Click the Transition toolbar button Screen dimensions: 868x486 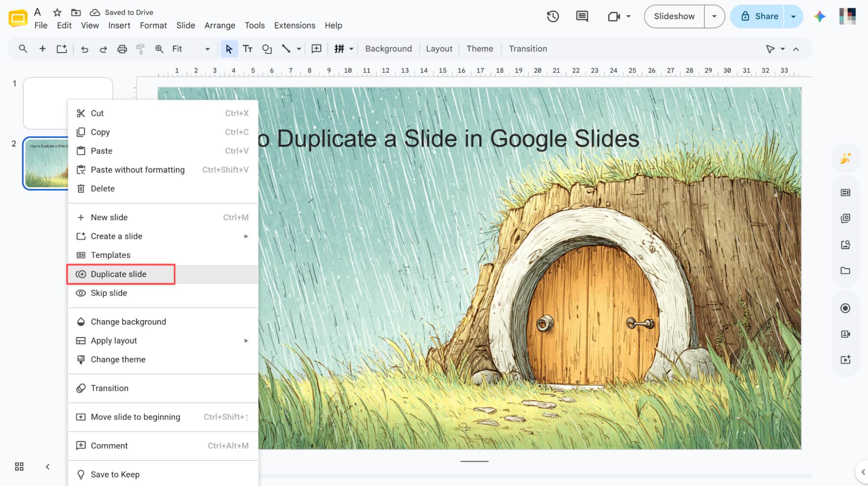tap(528, 49)
